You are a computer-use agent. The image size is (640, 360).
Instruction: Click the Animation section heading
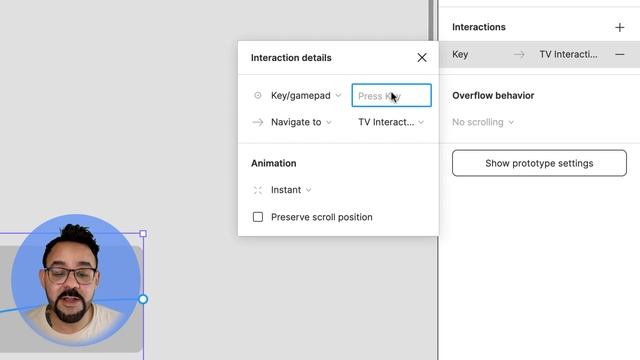point(273,163)
